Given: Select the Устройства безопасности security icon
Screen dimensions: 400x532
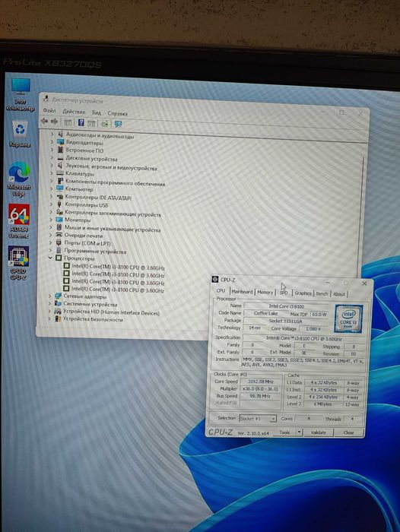Looking at the screenshot, I should click(x=58, y=319).
